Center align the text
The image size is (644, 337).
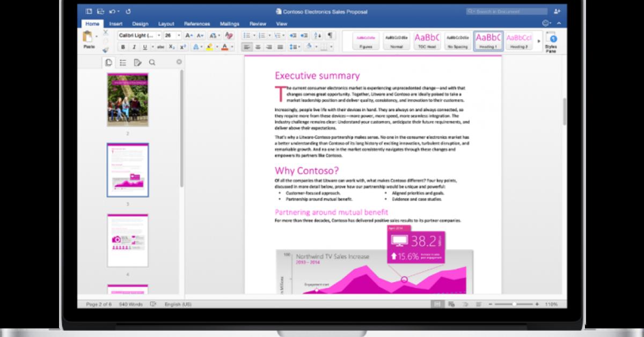(x=258, y=47)
